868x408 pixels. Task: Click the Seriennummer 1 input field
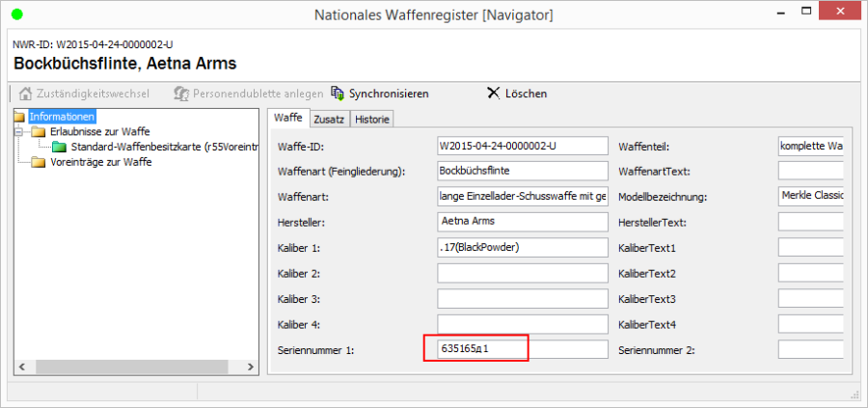coord(522,349)
